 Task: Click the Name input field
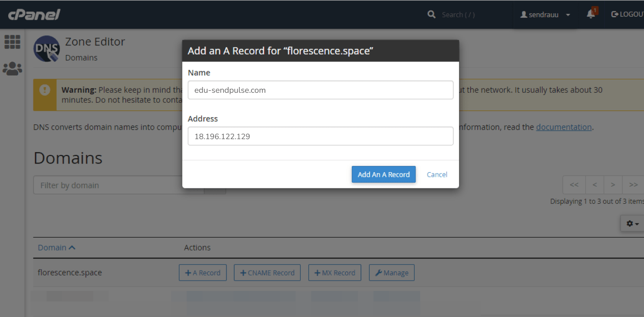(320, 90)
